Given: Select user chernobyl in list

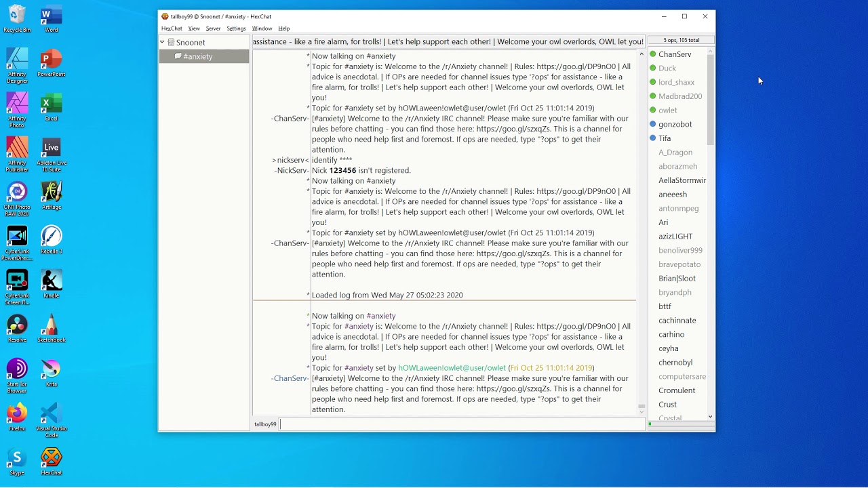Looking at the screenshot, I should (677, 363).
